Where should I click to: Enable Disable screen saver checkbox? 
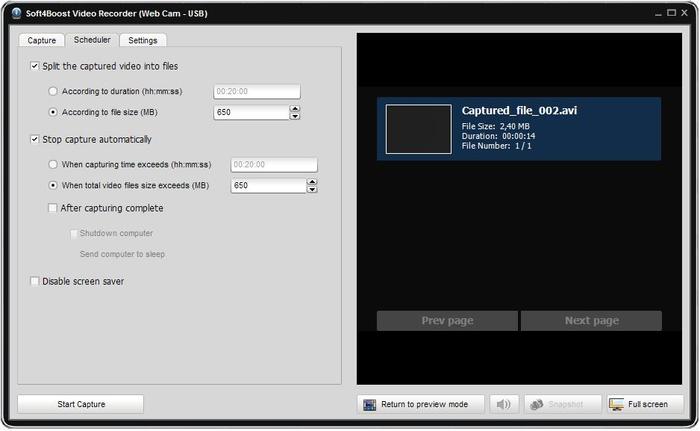pos(36,281)
